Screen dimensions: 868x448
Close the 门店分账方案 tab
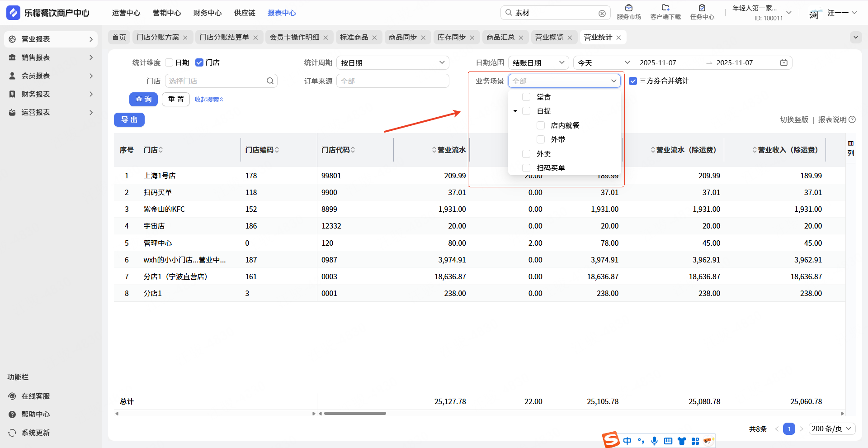(x=185, y=38)
